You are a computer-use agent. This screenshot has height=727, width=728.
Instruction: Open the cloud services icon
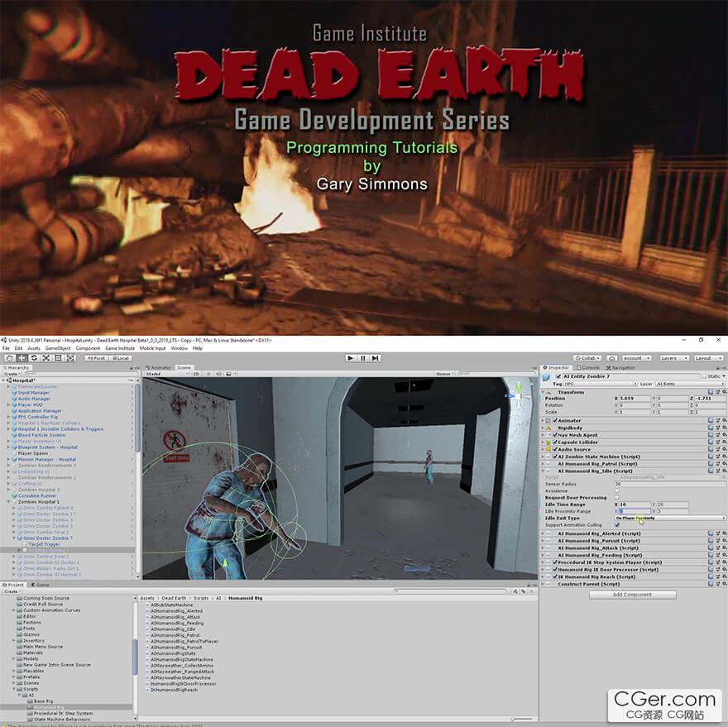point(612,358)
